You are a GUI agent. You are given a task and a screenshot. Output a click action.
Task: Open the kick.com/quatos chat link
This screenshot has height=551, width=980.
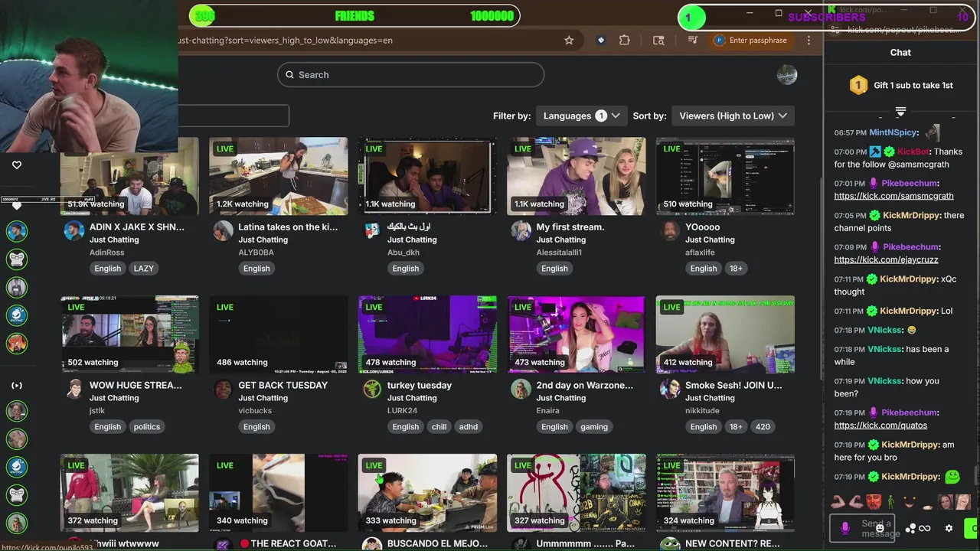point(880,425)
